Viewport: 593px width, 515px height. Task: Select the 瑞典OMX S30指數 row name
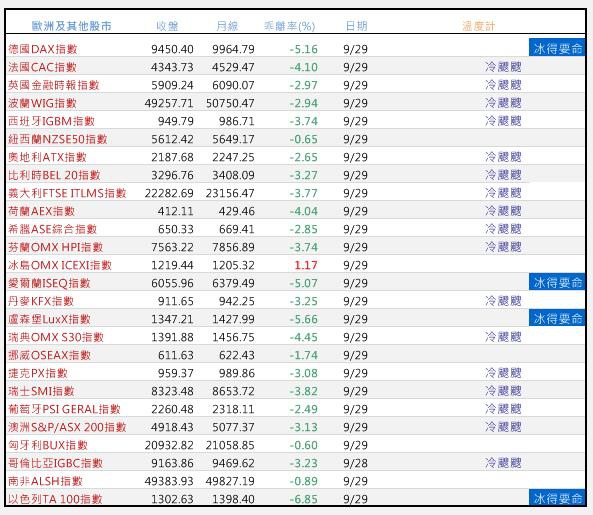point(56,337)
